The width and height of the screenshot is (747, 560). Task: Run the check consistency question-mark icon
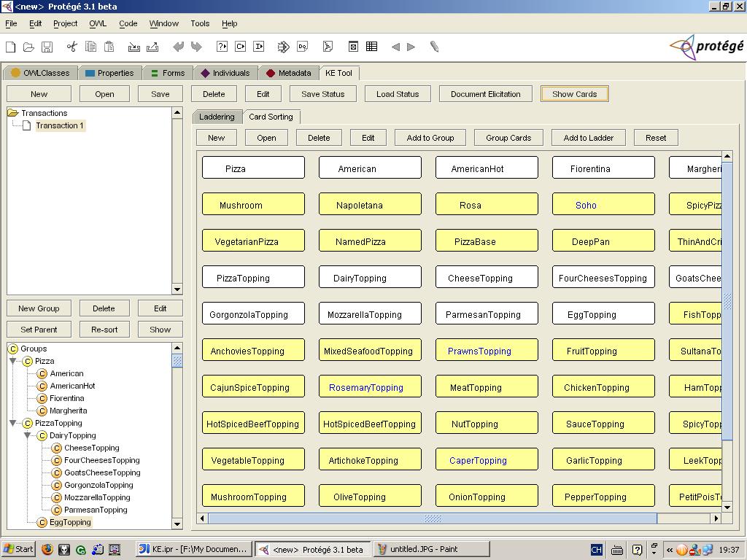pos(222,47)
